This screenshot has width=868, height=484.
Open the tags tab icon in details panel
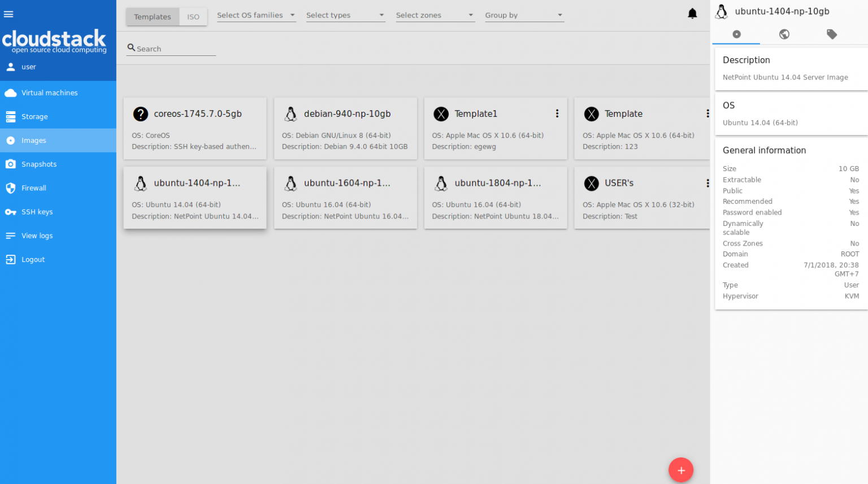point(831,34)
